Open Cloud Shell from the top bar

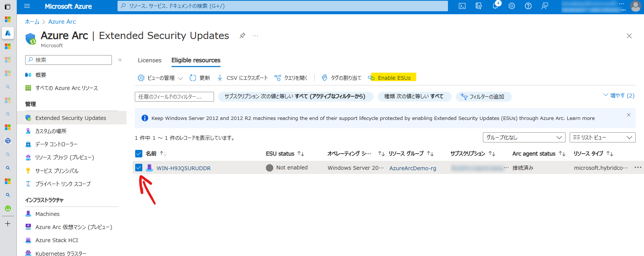[x=462, y=6]
